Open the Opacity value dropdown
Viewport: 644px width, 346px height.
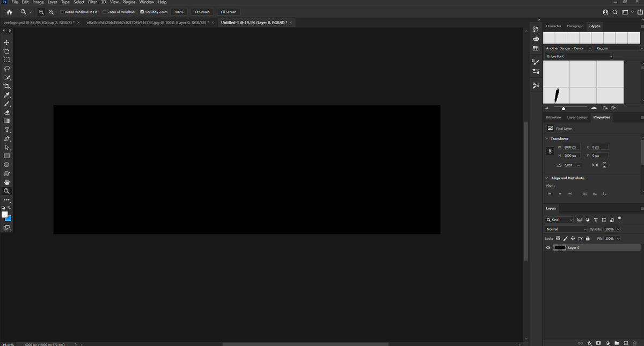618,229
